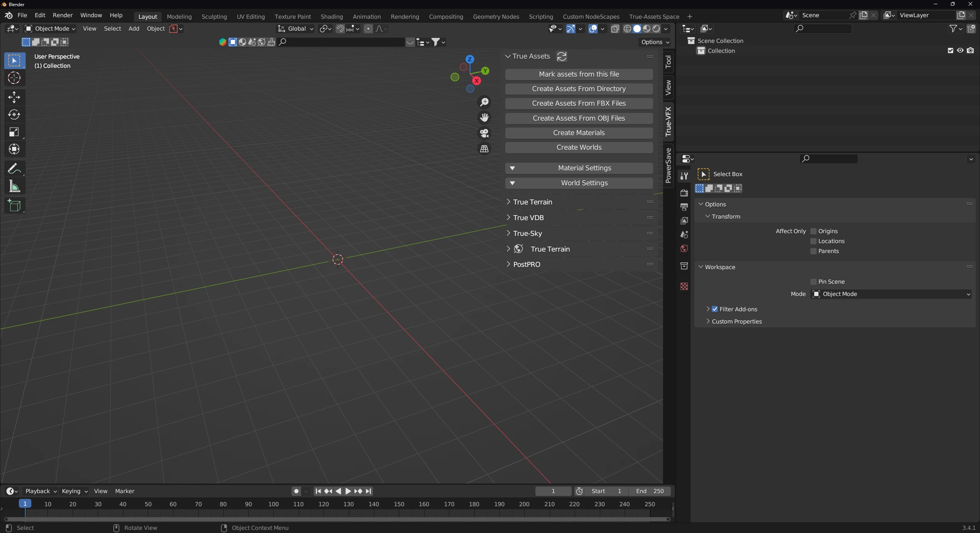The image size is (980, 533).
Task: Select the Measure tool
Action: click(x=14, y=186)
